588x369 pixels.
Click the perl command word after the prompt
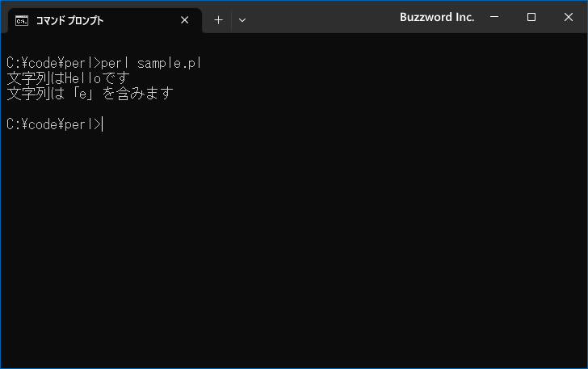[x=115, y=63]
